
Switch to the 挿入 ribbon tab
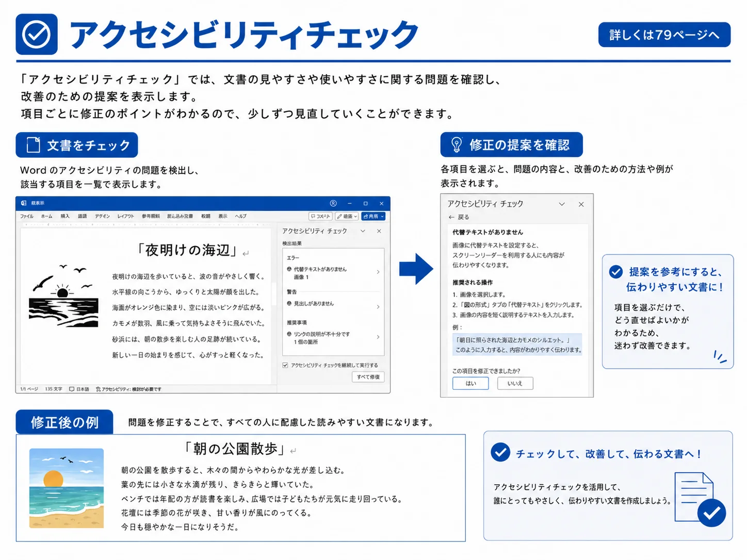coord(65,216)
